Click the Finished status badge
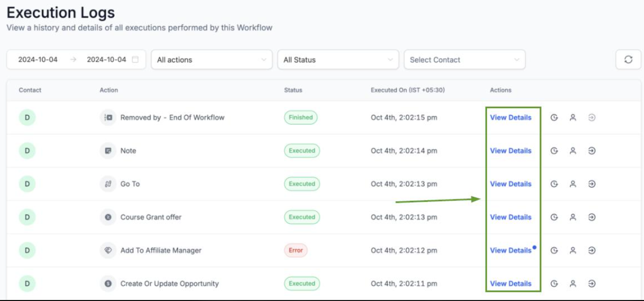644x301 pixels. tap(301, 118)
